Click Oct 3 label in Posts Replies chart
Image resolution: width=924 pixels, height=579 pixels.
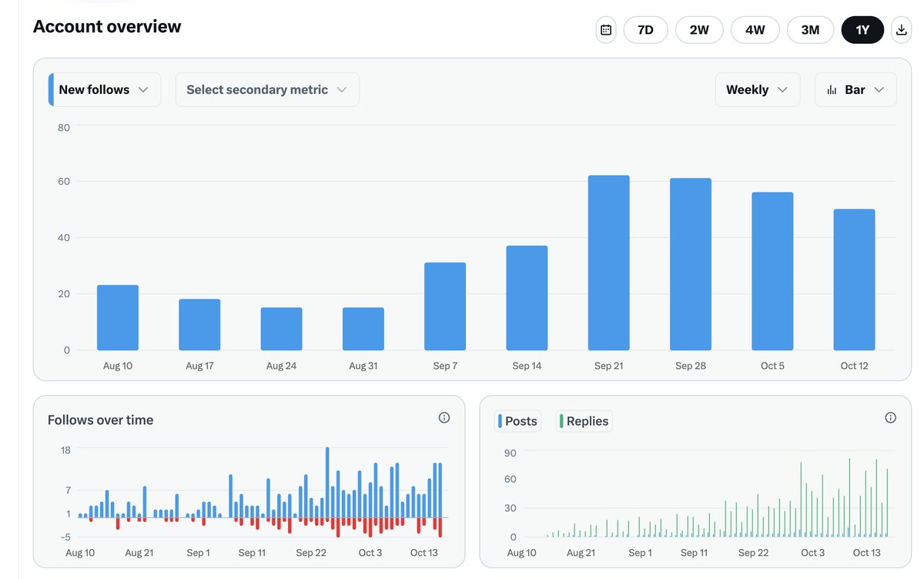click(x=812, y=553)
